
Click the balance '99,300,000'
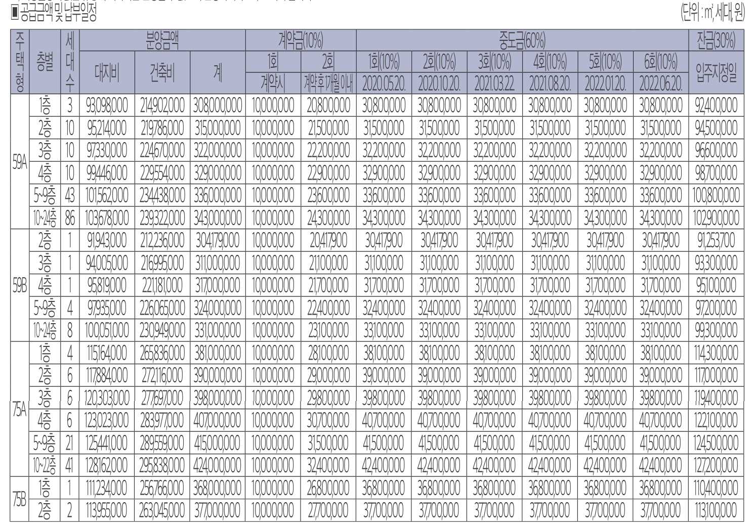pyautogui.click(x=716, y=330)
